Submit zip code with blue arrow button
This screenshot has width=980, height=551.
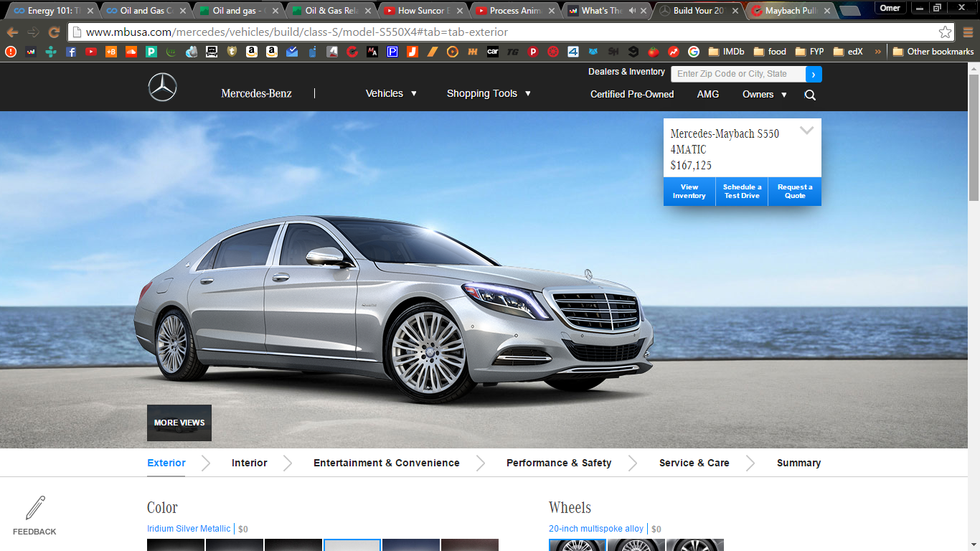click(x=814, y=74)
